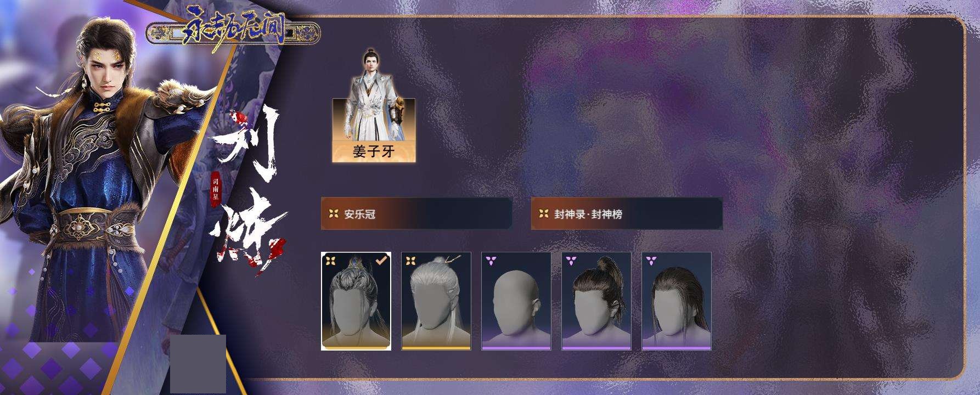This screenshot has width=980, height=395.
Task: Choose the brown high ponytail hairstyle
Action: click(x=596, y=301)
